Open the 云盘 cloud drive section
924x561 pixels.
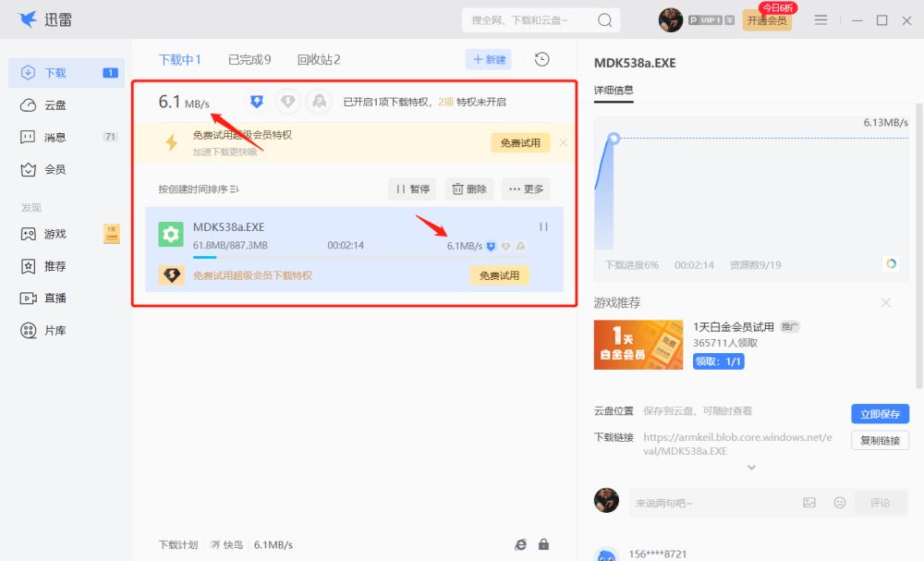(x=66, y=105)
